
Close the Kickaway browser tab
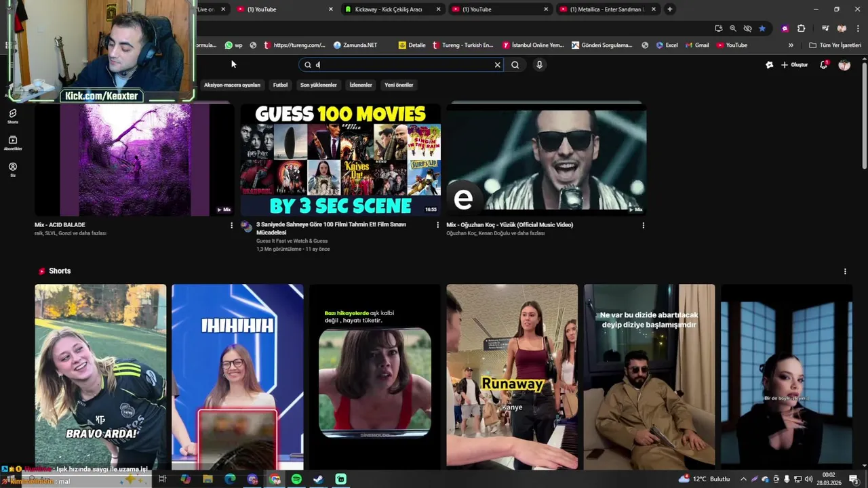pos(438,9)
